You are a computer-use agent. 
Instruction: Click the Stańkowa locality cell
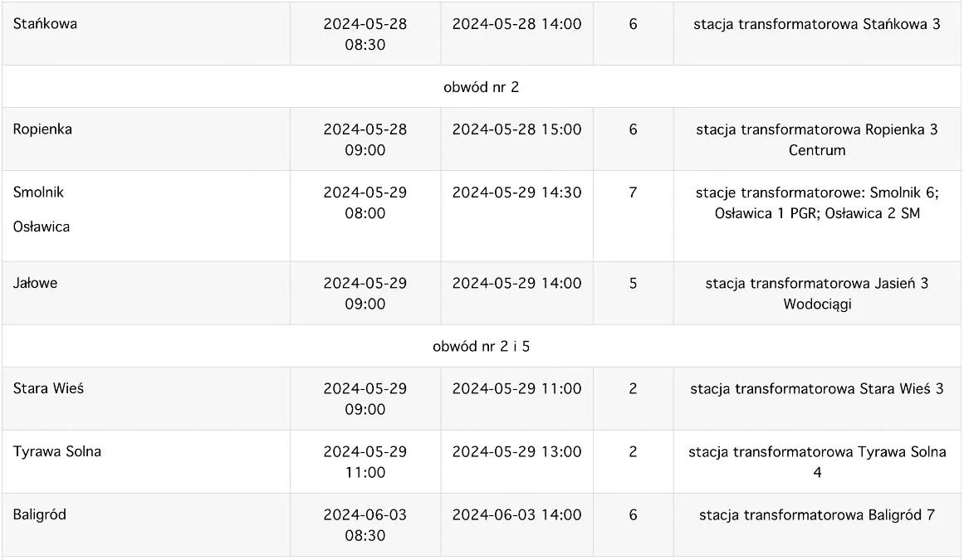(x=145, y=34)
